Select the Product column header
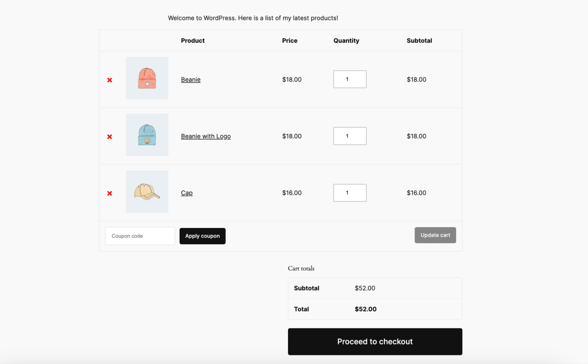This screenshot has width=588, height=364. [193, 40]
